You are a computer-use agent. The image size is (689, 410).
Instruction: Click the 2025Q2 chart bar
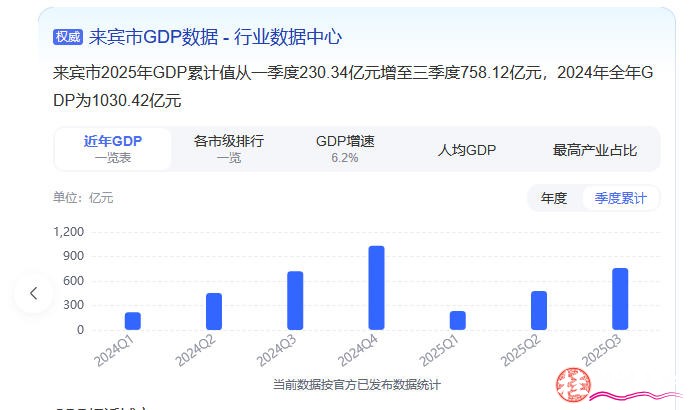(539, 310)
